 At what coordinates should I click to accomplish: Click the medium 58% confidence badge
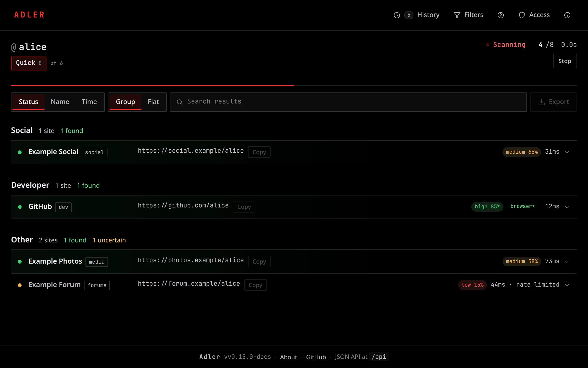[x=522, y=262]
